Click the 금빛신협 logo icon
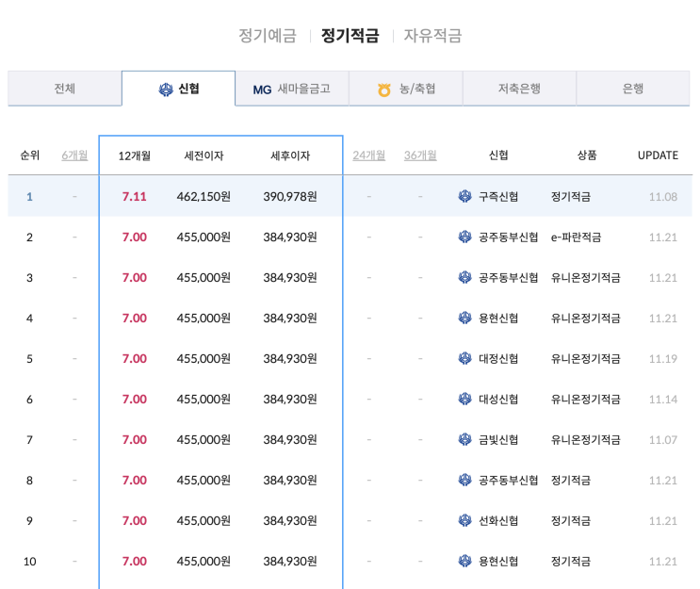Screen dimensions: 700x589 464,439
